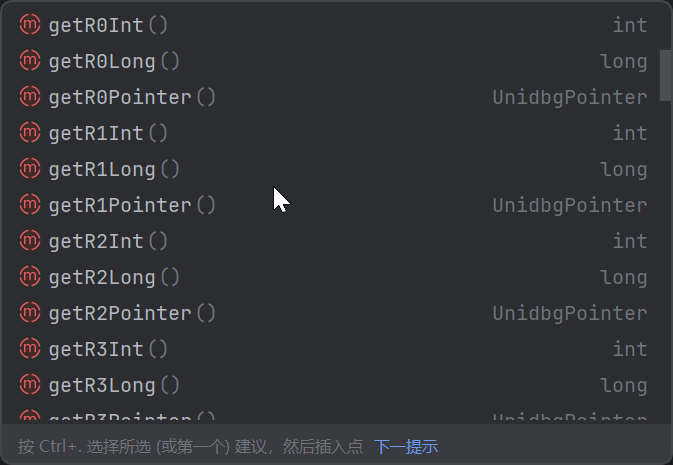This screenshot has height=465, width=673.
Task: Choose getR0Pointer() from the suggestion list
Action: click(x=330, y=97)
